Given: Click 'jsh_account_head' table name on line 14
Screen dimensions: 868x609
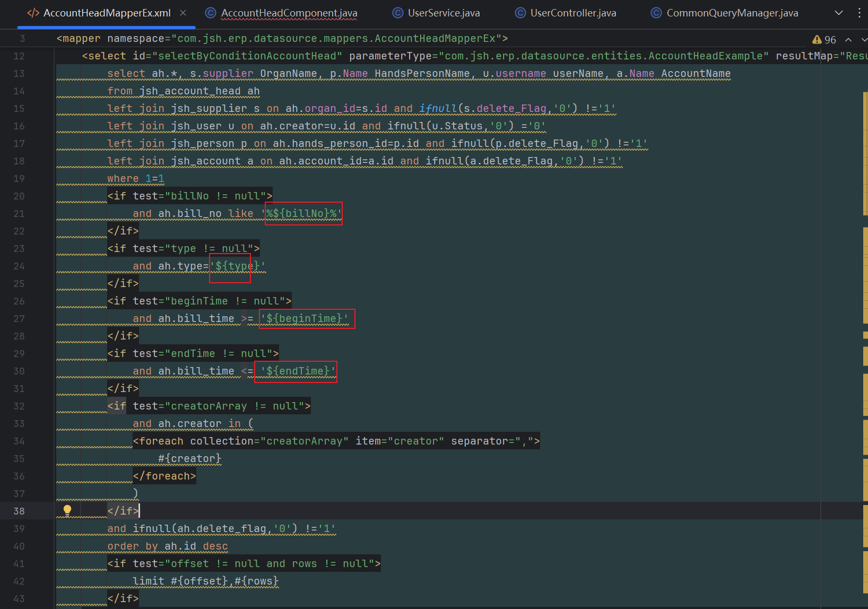Looking at the screenshot, I should click(x=190, y=91).
